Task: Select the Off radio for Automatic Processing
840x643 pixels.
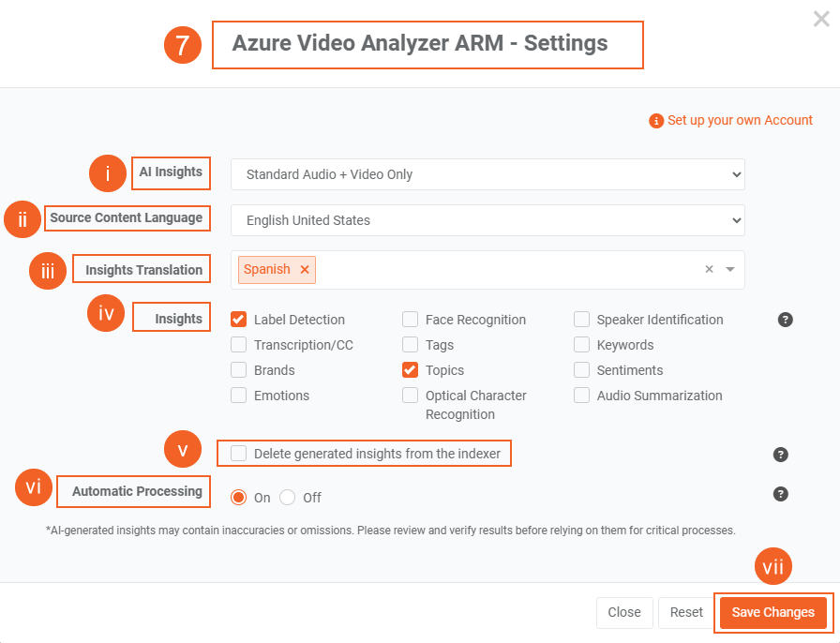Action: coord(288,498)
